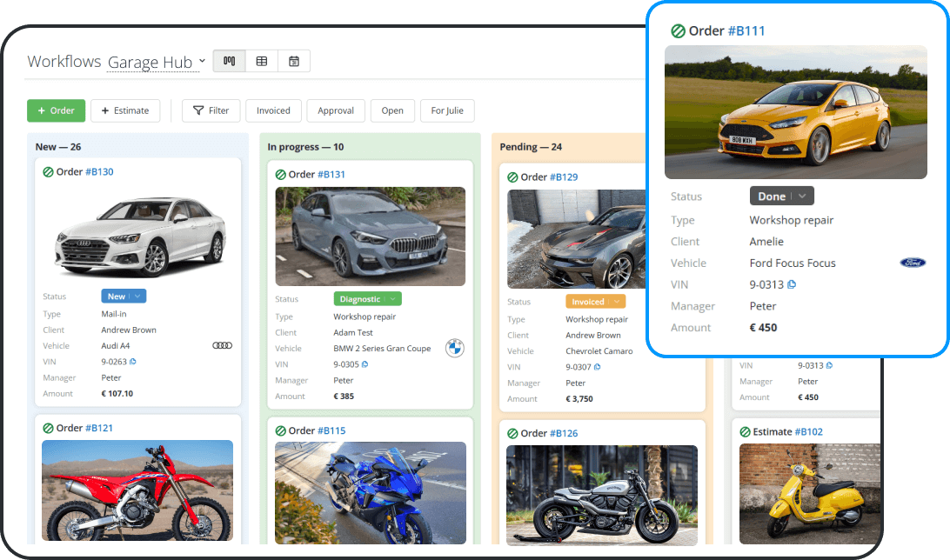Open the Filter options
This screenshot has width=950, height=560.
[x=211, y=110]
